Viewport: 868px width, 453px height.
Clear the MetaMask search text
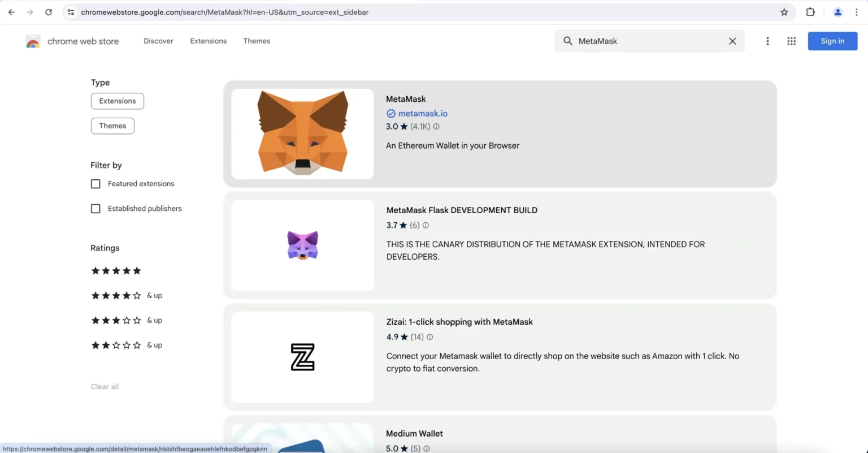tap(732, 41)
